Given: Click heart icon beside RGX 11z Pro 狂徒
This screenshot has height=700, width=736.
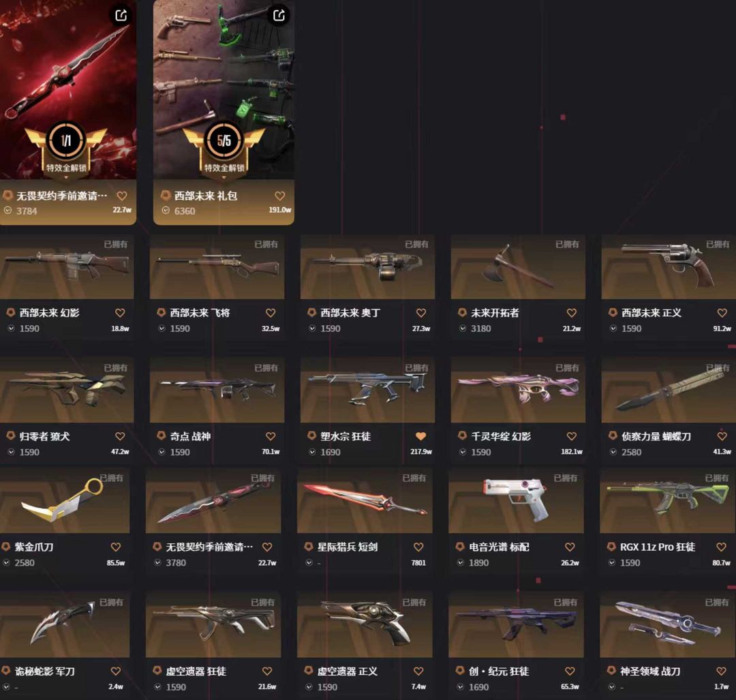Looking at the screenshot, I should tap(721, 547).
